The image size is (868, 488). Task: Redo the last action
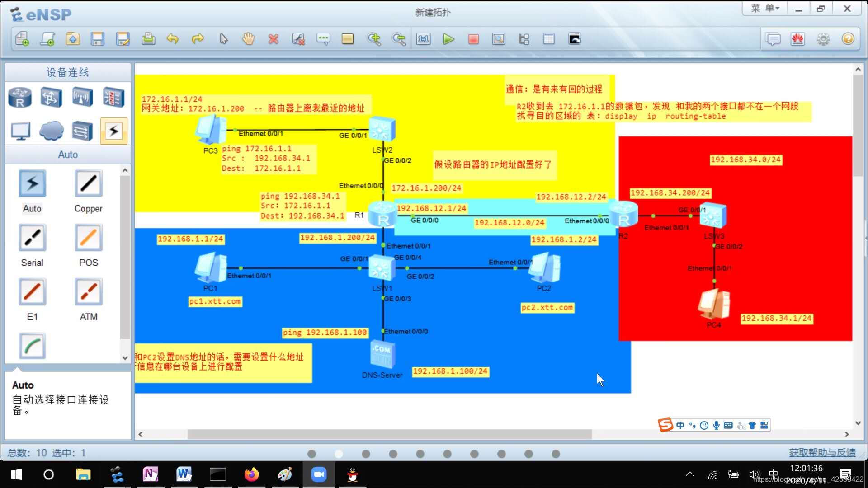(x=198, y=39)
